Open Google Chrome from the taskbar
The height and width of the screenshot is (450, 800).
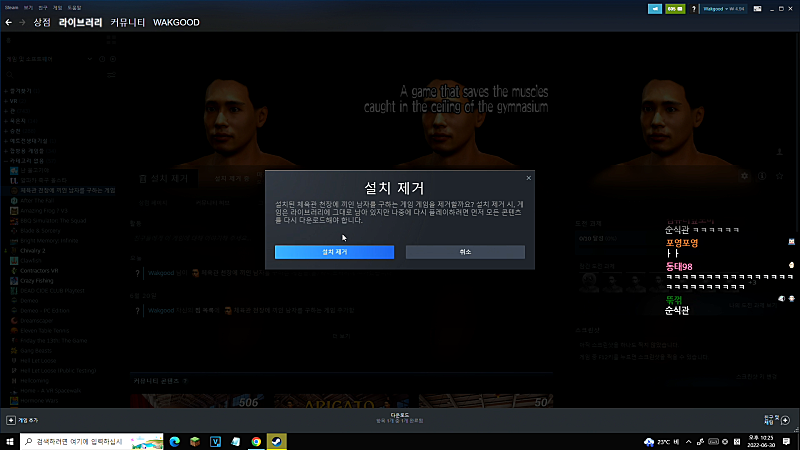click(x=256, y=441)
